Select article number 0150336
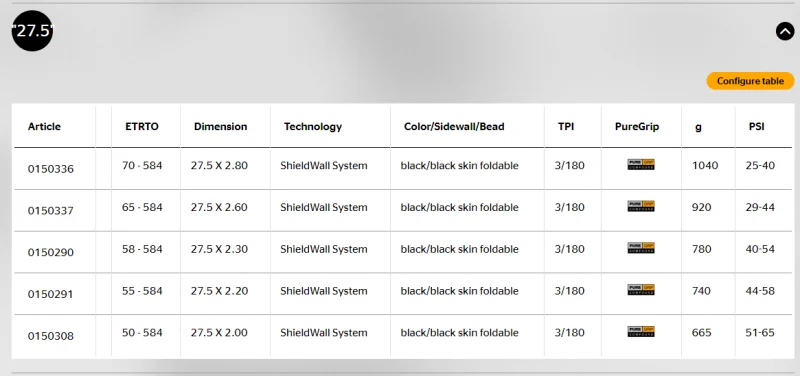Viewport: 800px width, 376px height. click(51, 169)
